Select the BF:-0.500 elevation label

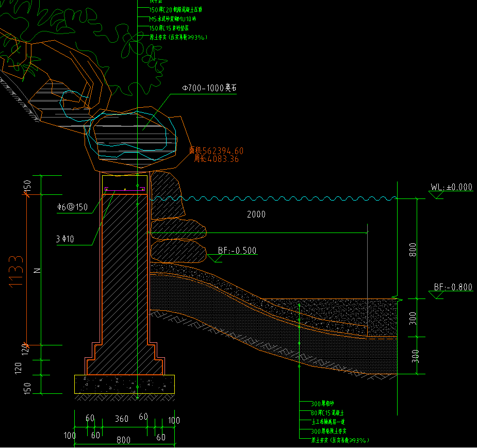click(x=237, y=251)
